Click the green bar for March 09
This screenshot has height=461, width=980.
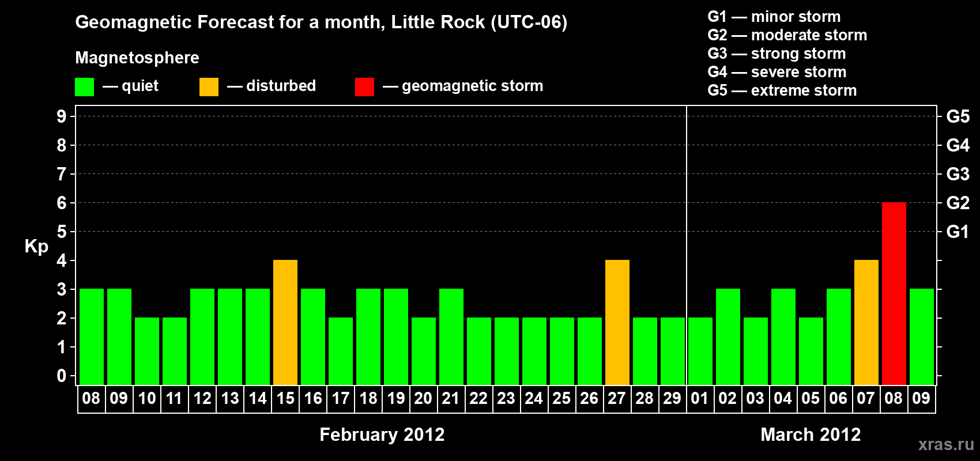point(922,337)
